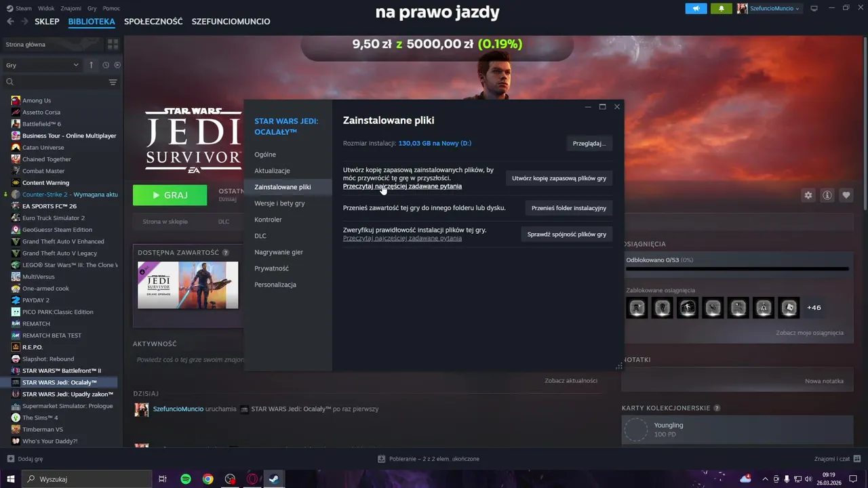Open Among Us game icon in library
Screen dimensions: 868x488
pos(16,100)
